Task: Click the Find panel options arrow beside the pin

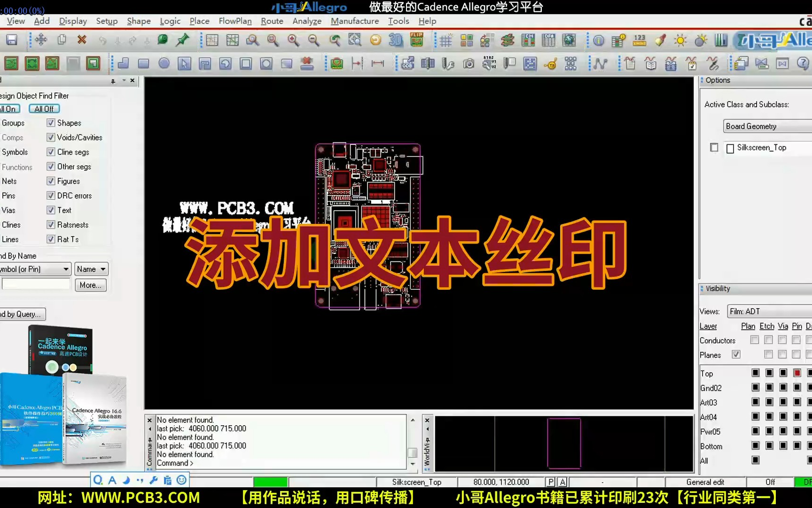Action: pyautogui.click(x=124, y=80)
